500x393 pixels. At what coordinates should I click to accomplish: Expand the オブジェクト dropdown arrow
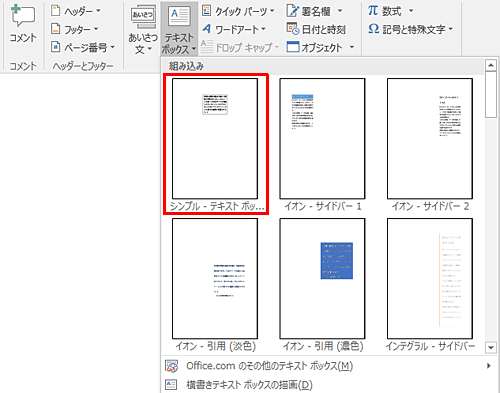pos(352,47)
